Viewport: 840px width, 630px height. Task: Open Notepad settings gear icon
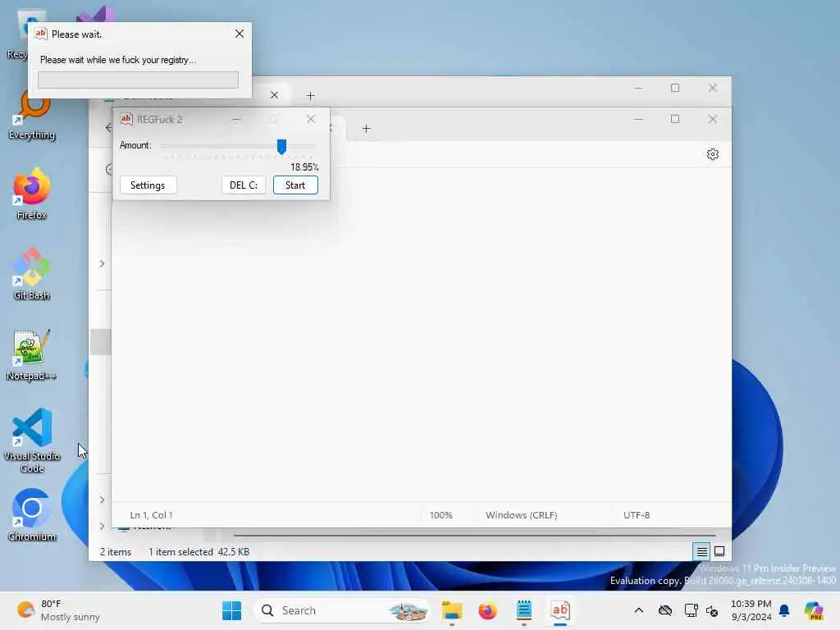coord(713,154)
